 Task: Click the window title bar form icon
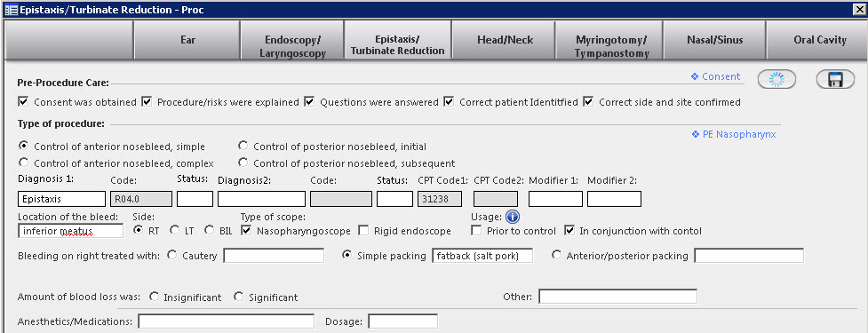coord(11,10)
